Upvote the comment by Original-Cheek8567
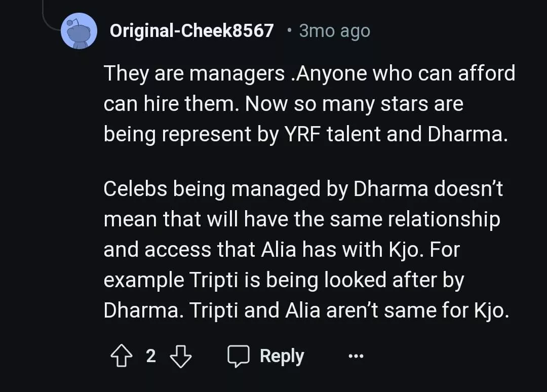Viewport: 547px width, 392px height. click(120, 357)
